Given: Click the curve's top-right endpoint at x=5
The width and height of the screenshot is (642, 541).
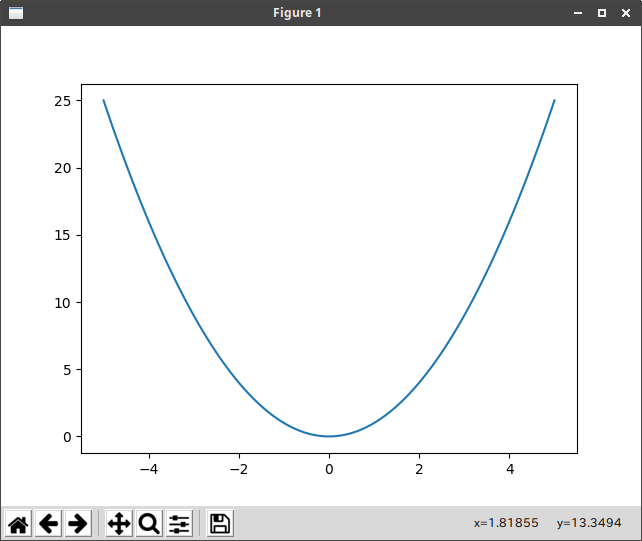Looking at the screenshot, I should [554, 100].
